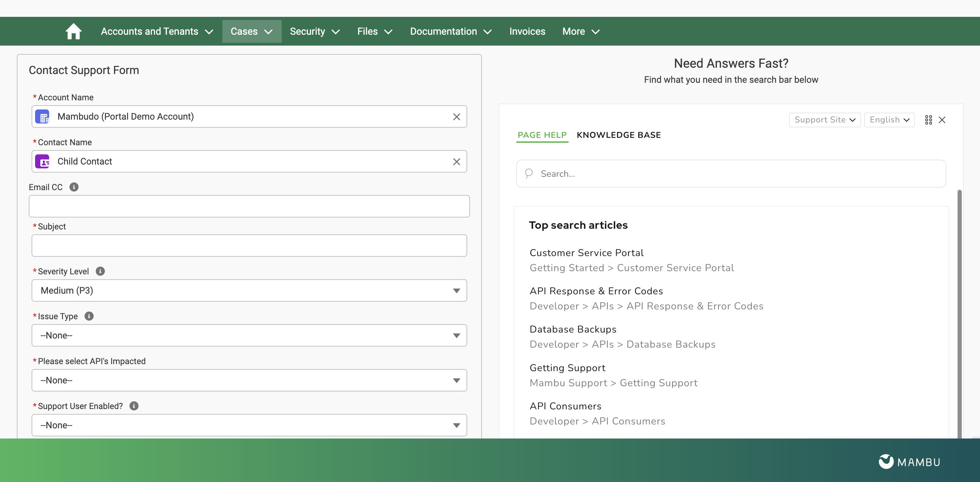Screen dimensions: 980x482
Task: Open the Support User Enabled dropdown
Action: tap(249, 425)
